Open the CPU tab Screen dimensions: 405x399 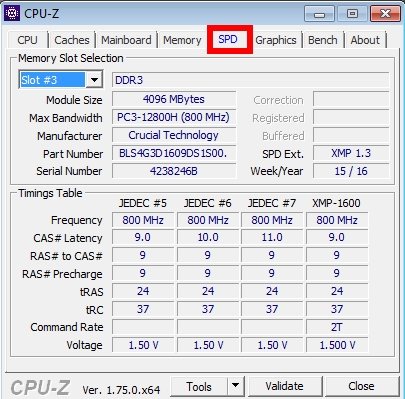[x=27, y=40]
